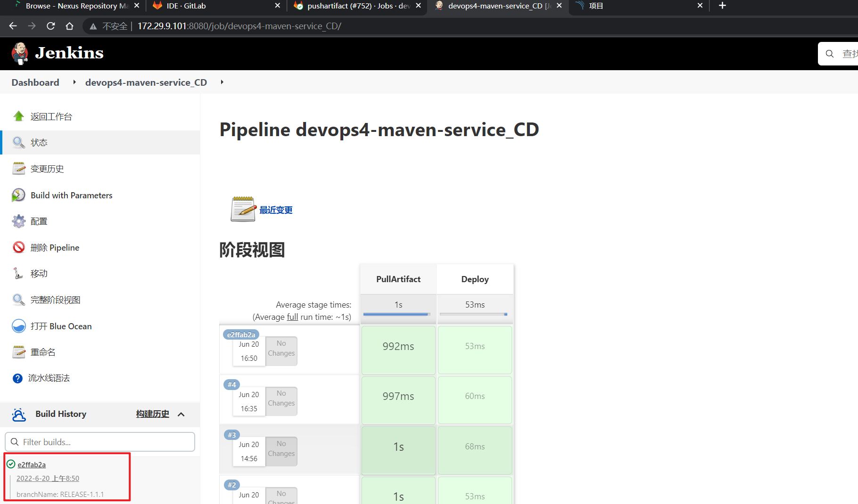Click the notepad icon next to 变更历史
Screen dimensions: 858x504
click(18, 169)
